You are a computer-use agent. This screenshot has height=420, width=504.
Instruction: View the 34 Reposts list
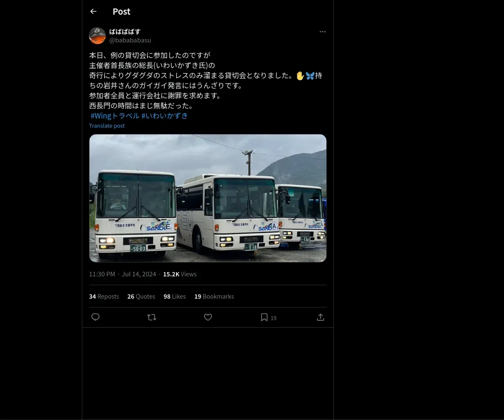[x=104, y=297]
